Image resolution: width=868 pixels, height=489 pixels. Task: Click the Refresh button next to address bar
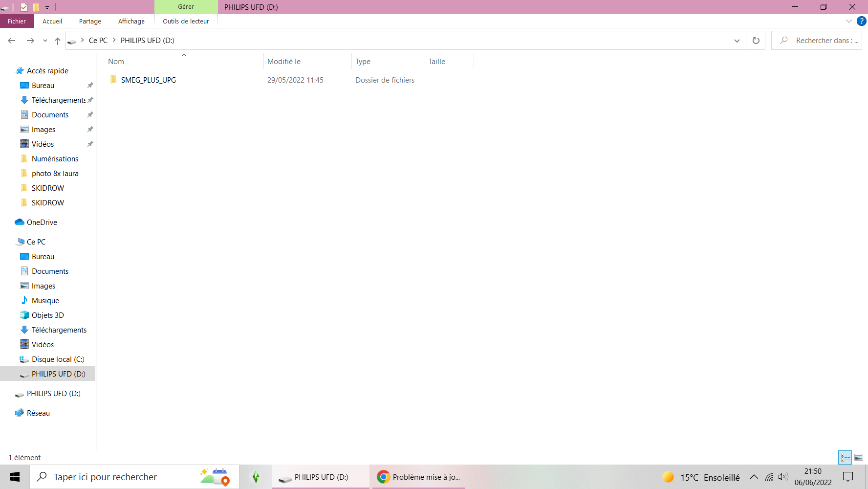coord(756,41)
